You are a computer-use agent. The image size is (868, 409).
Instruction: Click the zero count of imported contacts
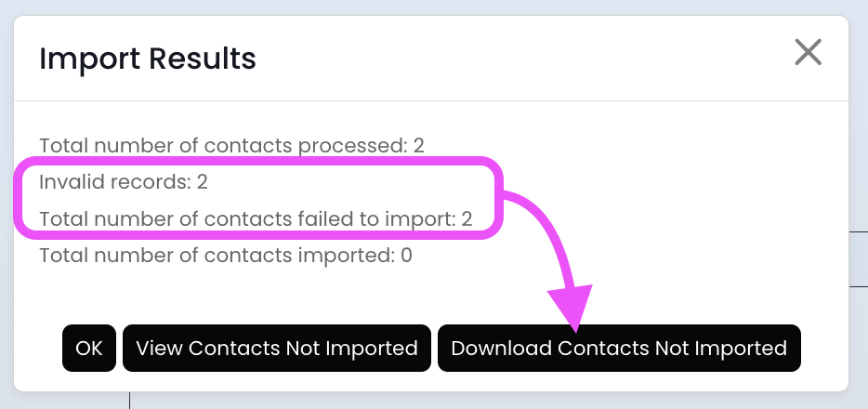click(406, 255)
